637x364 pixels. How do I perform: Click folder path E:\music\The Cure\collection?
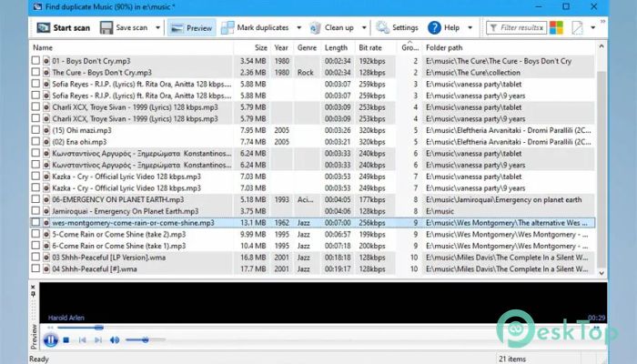coord(473,72)
